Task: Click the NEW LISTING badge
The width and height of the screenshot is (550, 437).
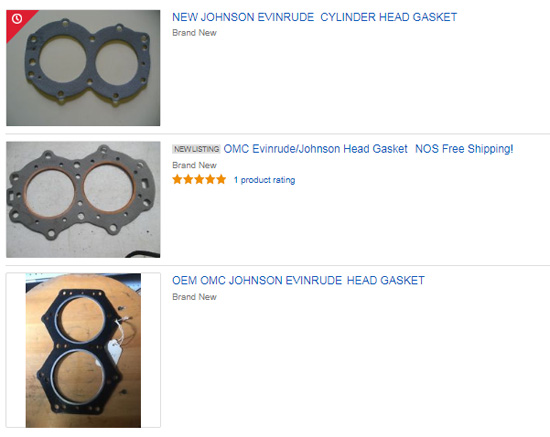Action: [x=196, y=149]
